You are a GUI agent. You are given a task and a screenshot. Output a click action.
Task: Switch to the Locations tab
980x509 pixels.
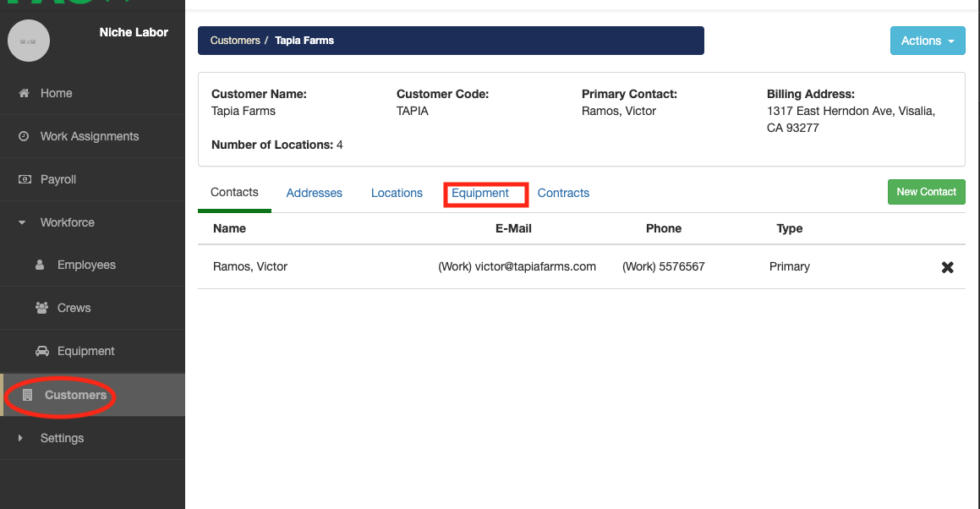pyautogui.click(x=397, y=193)
